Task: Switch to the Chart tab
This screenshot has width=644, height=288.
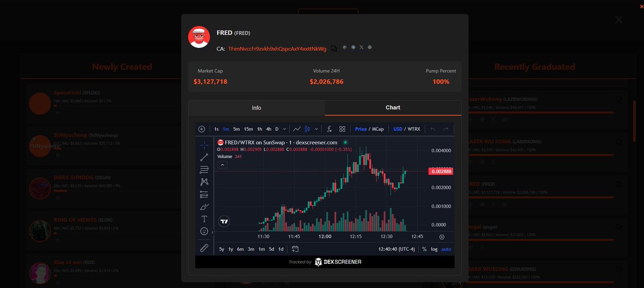Action: pyautogui.click(x=393, y=108)
